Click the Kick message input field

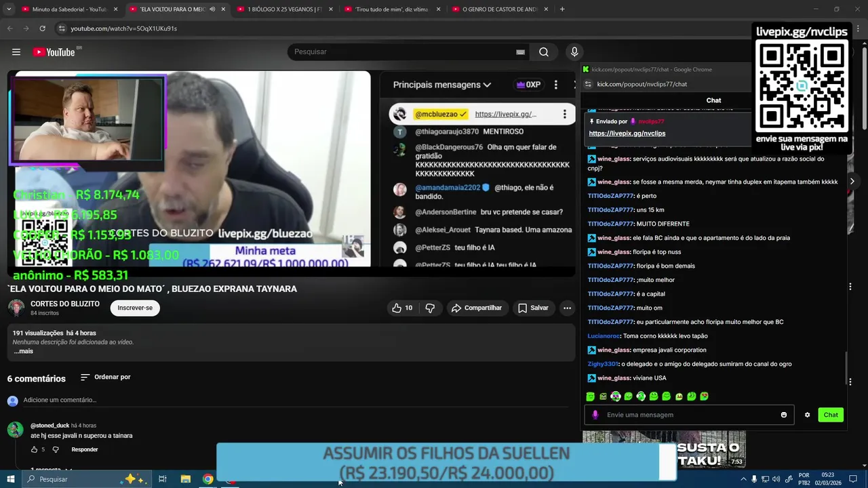tap(688, 415)
